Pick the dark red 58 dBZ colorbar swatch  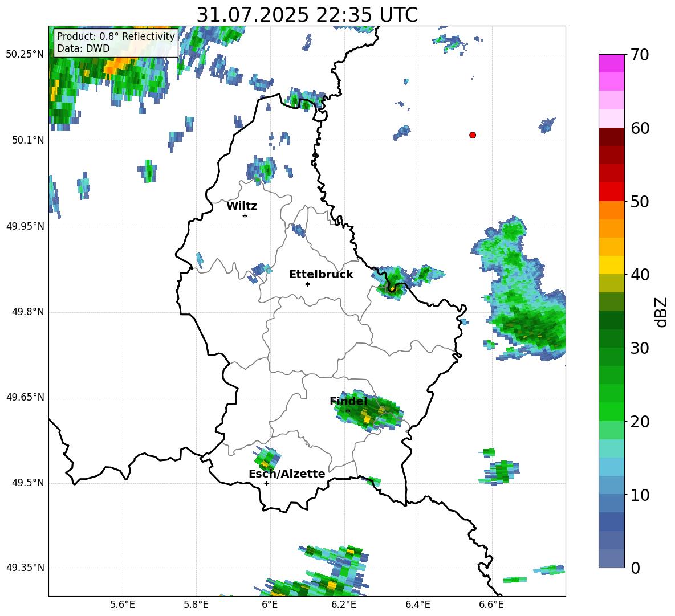(x=611, y=137)
